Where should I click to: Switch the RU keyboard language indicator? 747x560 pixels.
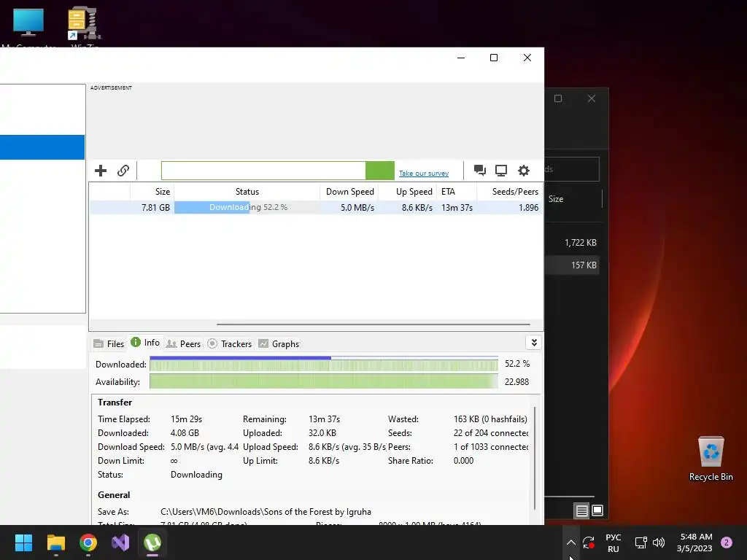click(x=613, y=542)
